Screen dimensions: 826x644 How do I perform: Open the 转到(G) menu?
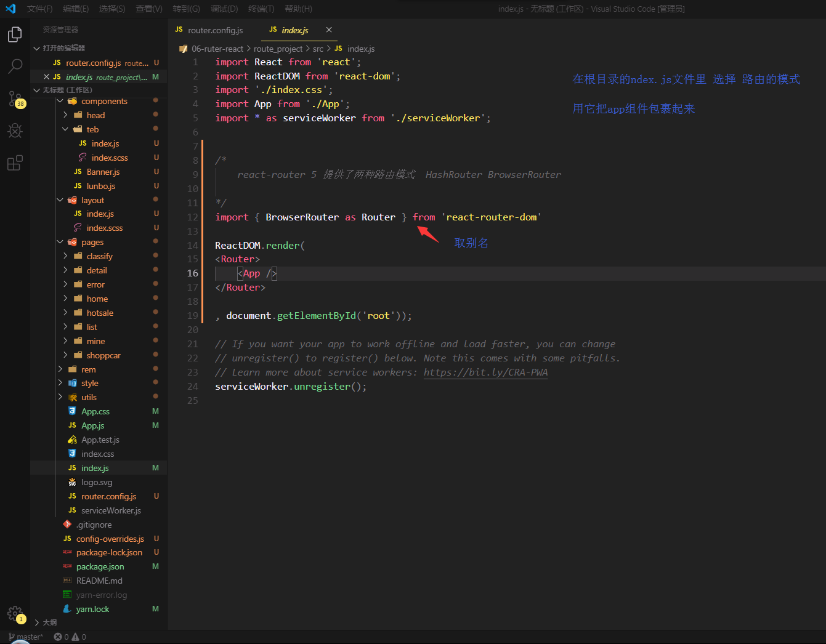tap(186, 9)
